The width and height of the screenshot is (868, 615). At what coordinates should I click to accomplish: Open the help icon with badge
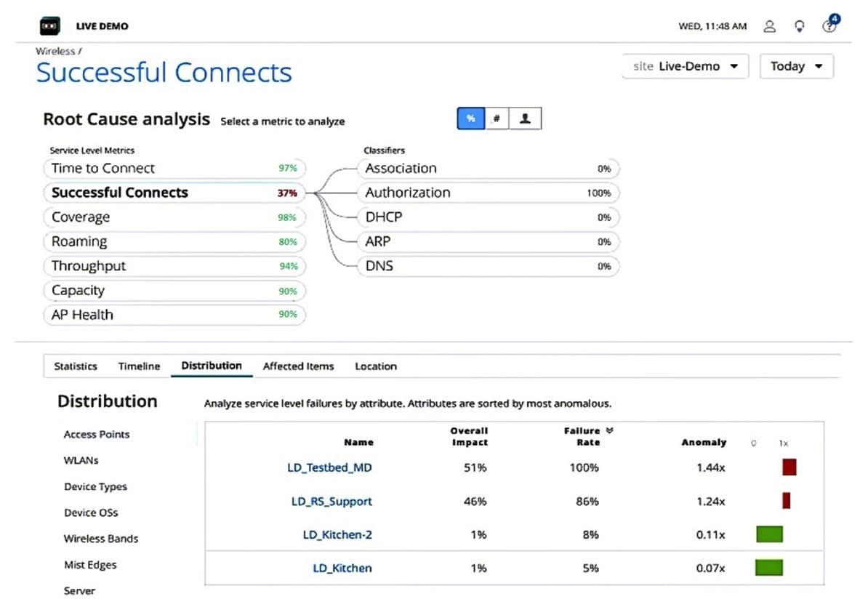[829, 26]
